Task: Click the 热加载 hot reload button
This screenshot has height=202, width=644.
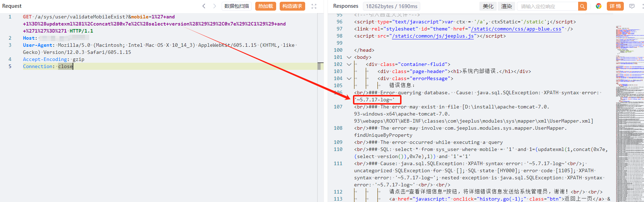Action: [x=266, y=6]
